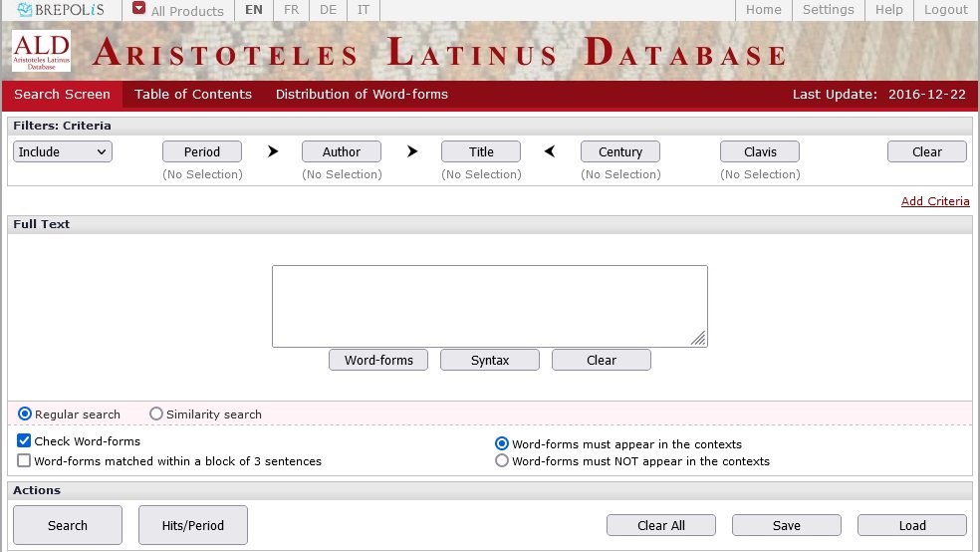Screen dimensions: 980x552
Task: Uncheck Check Word-forms checkbox
Action: (x=24, y=440)
